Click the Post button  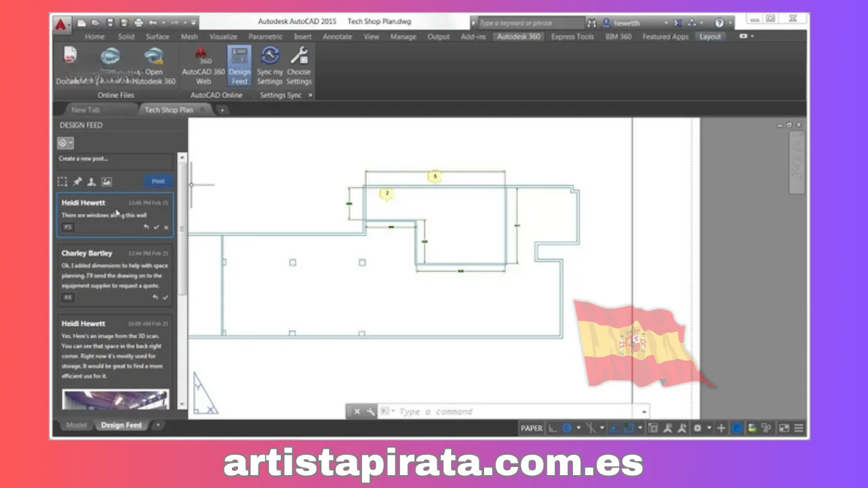pos(158,181)
